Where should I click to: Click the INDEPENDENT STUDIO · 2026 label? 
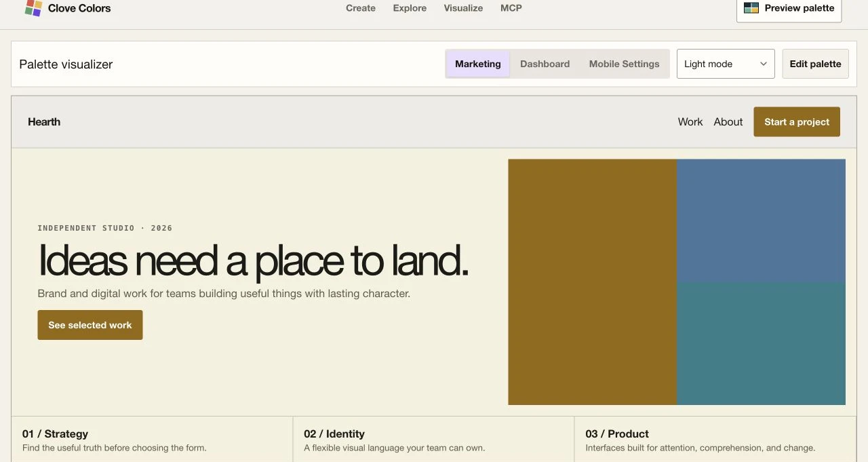(105, 228)
